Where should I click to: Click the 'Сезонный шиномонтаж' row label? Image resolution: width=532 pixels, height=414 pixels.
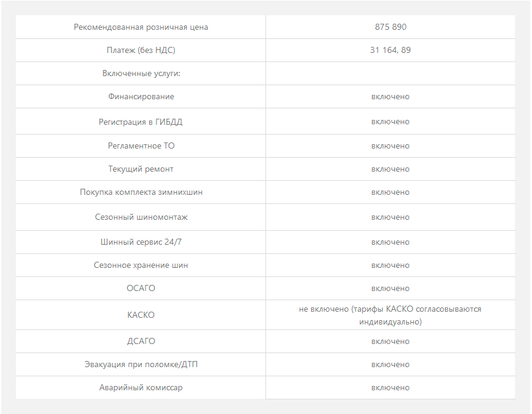141,217
